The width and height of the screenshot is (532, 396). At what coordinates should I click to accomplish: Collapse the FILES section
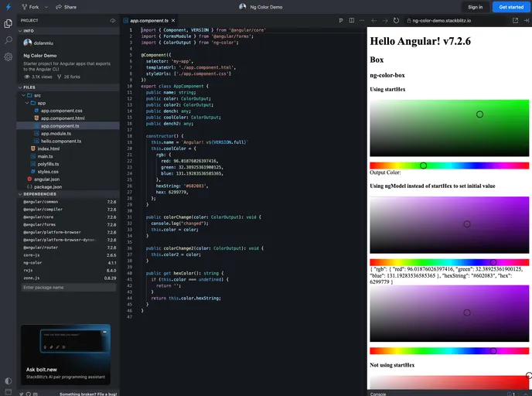tap(68, 87)
